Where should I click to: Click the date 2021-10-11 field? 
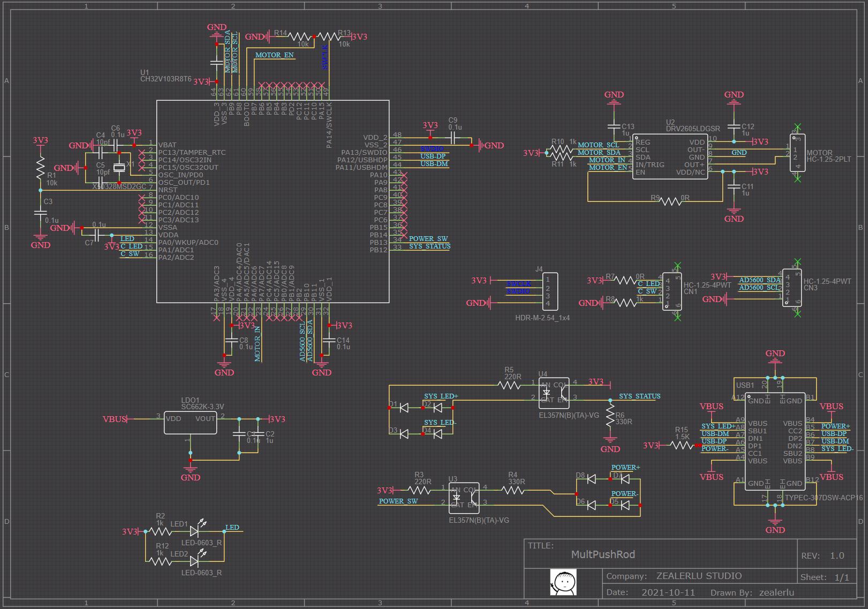click(668, 592)
